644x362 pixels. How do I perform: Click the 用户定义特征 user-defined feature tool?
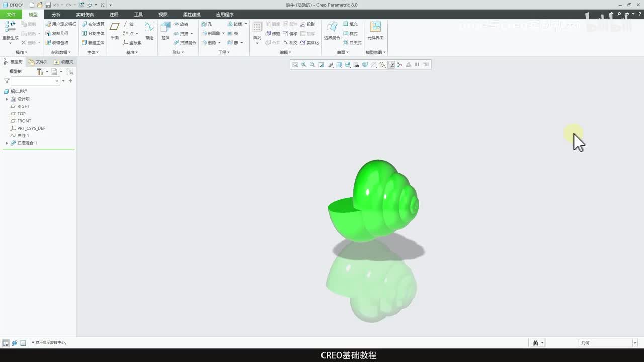tap(61, 24)
